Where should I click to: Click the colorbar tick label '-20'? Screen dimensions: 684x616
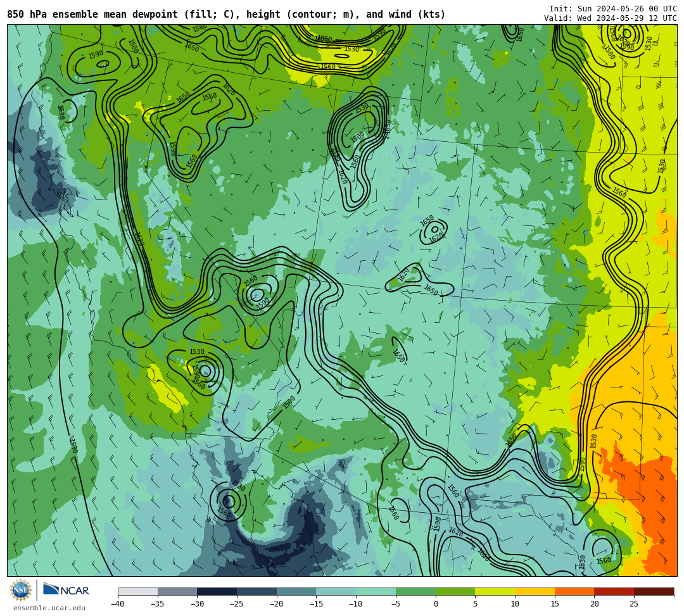[x=276, y=604]
